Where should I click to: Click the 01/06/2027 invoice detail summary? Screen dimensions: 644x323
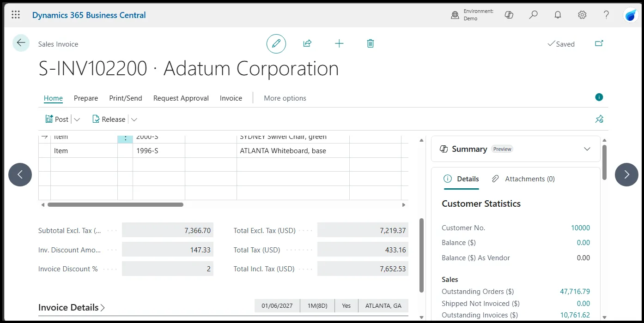pos(277,305)
